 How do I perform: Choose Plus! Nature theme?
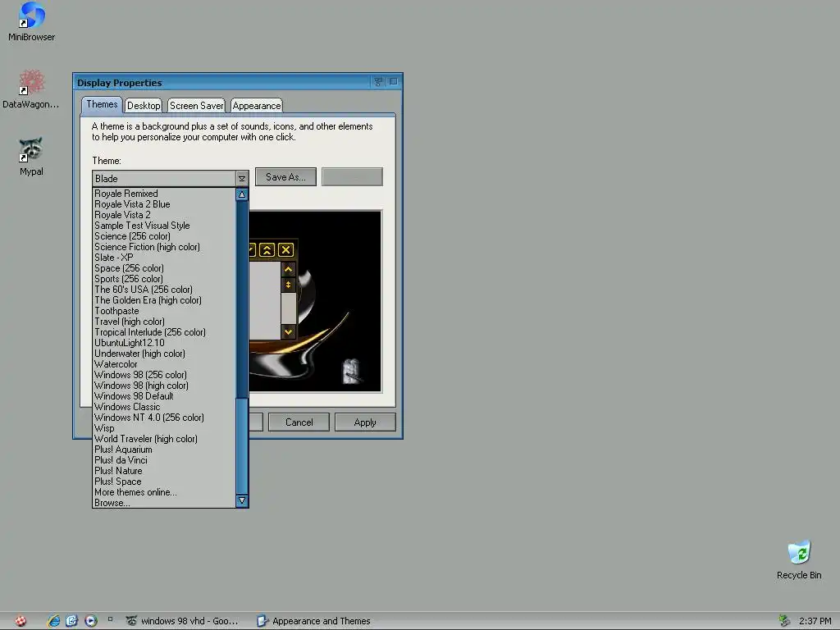pos(164,471)
